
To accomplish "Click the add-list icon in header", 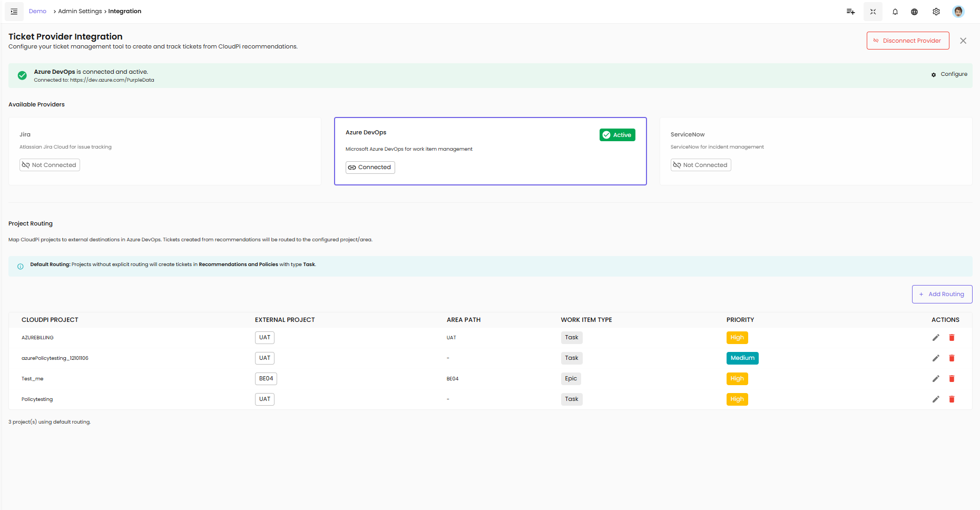I will pos(850,12).
